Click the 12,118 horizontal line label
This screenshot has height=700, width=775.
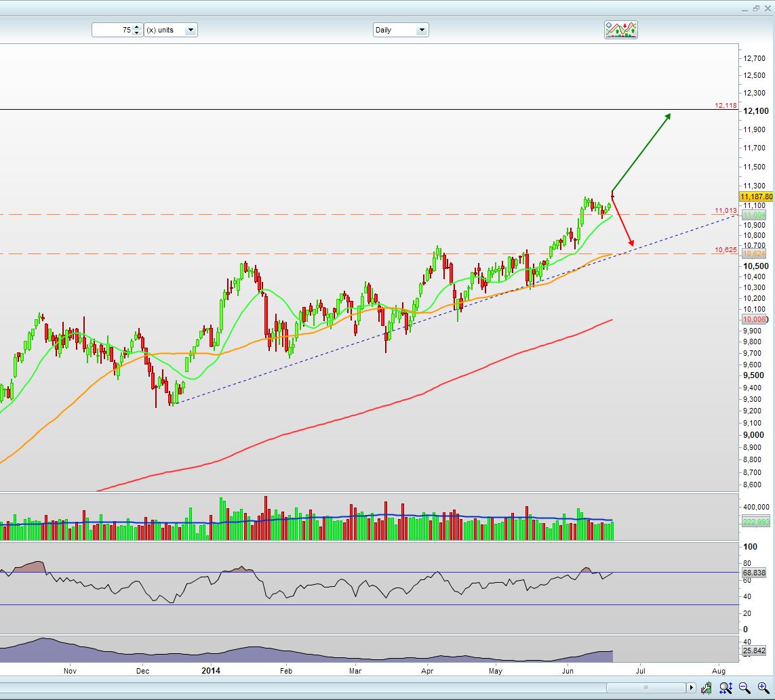[x=726, y=105]
